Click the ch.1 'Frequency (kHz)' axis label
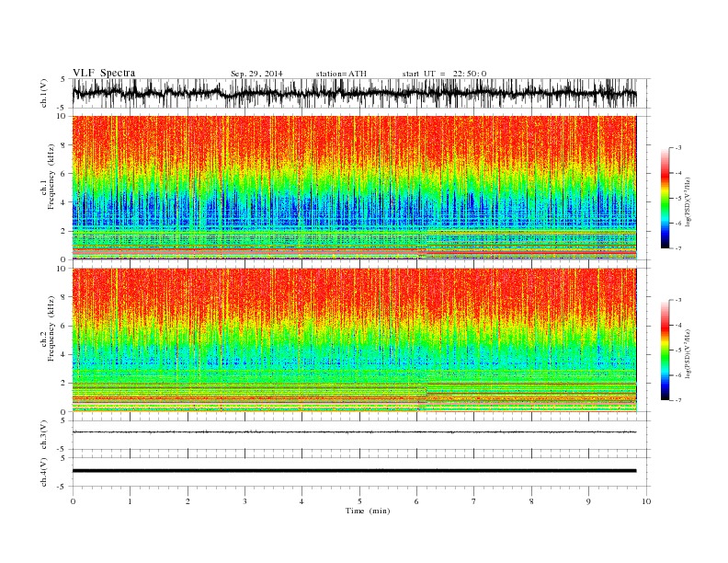728x563 pixels. (51, 177)
